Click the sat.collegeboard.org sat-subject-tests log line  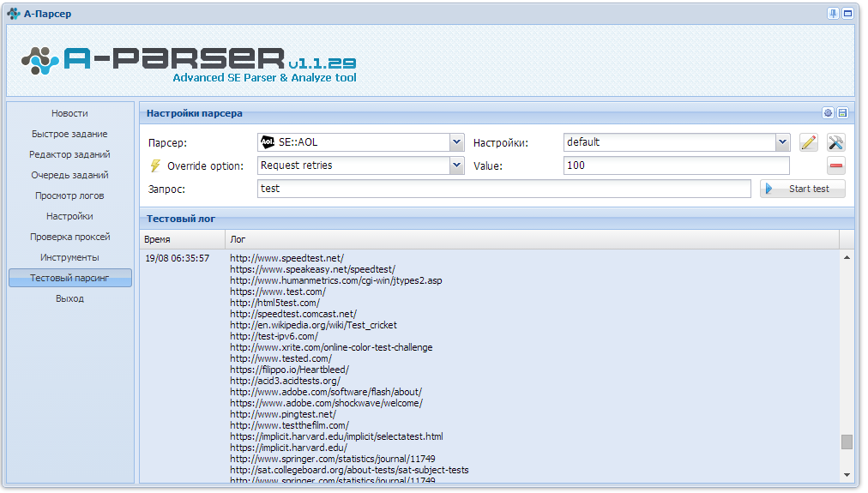(349, 470)
